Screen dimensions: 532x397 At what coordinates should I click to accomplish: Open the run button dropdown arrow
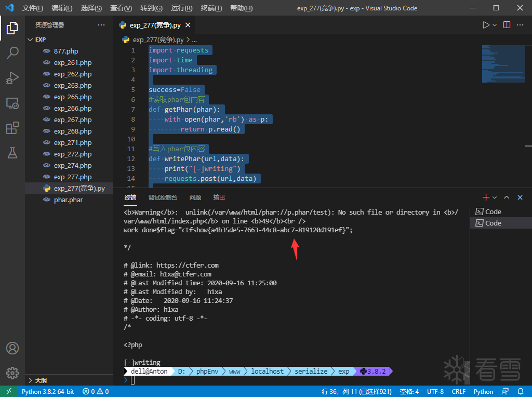[495, 25]
